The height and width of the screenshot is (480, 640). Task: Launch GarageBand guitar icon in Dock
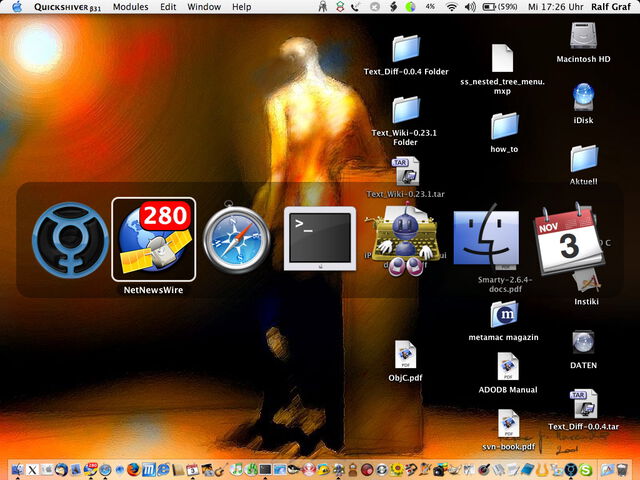click(x=221, y=469)
